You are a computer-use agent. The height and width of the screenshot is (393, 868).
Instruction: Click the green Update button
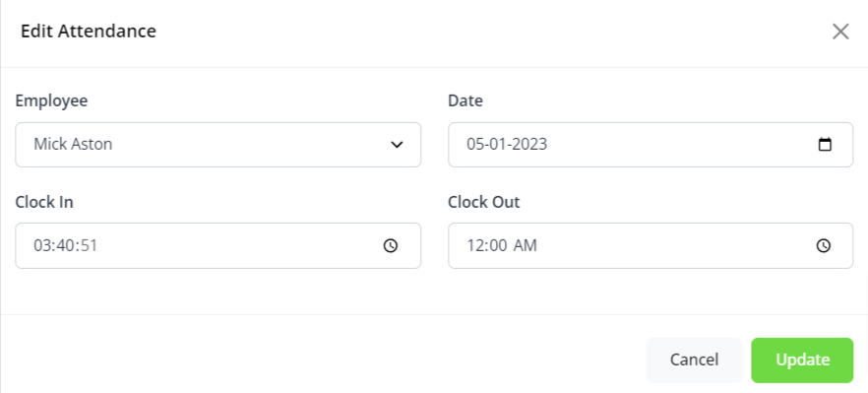point(802,360)
